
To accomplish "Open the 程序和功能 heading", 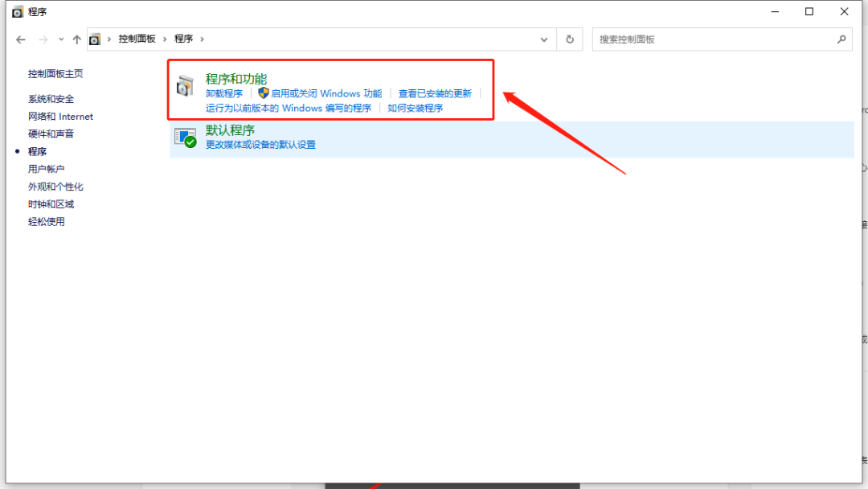I will (236, 79).
